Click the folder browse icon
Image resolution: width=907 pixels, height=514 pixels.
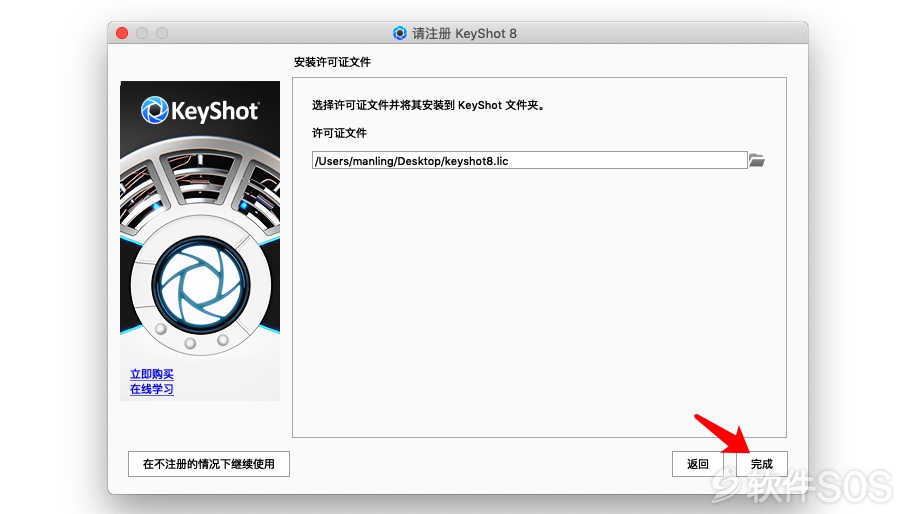pyautogui.click(x=757, y=160)
